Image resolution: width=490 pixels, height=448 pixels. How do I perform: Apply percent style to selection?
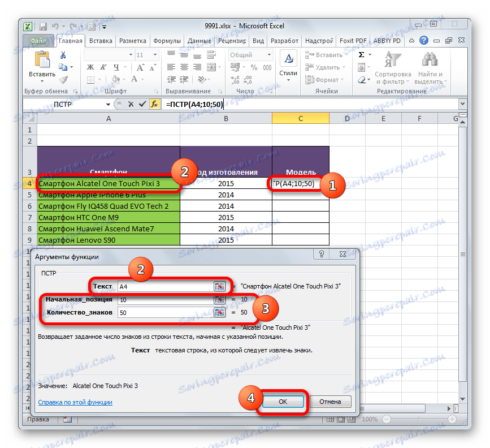point(253,66)
